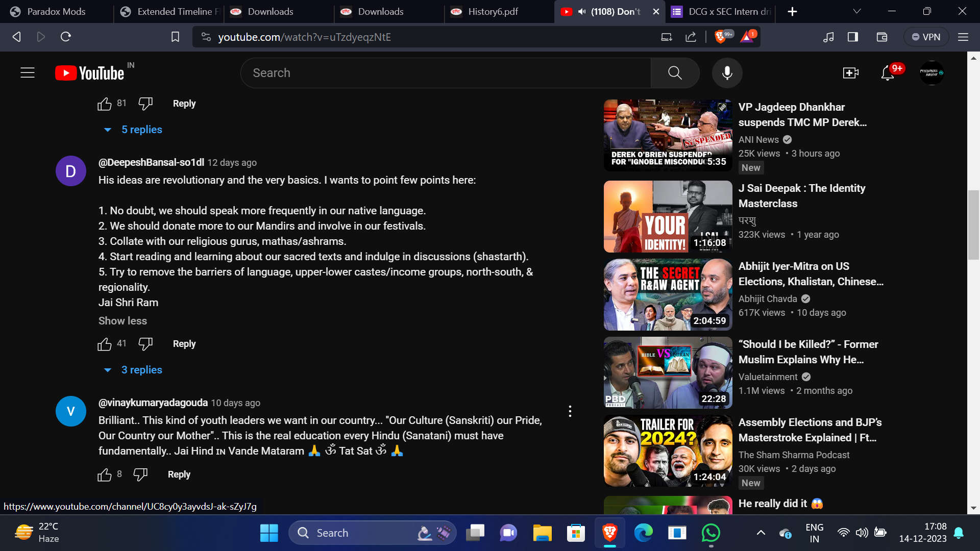Click the voice search microphone icon
The image size is (980, 551).
727,73
